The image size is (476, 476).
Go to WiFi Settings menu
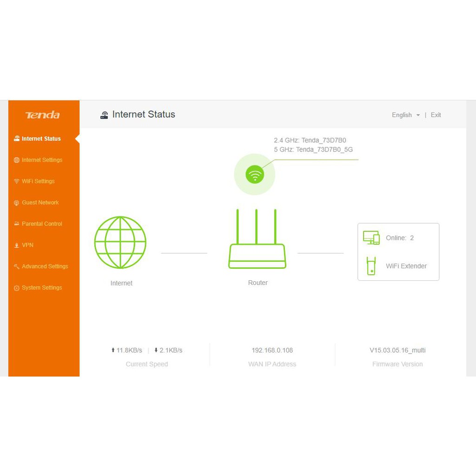click(38, 181)
